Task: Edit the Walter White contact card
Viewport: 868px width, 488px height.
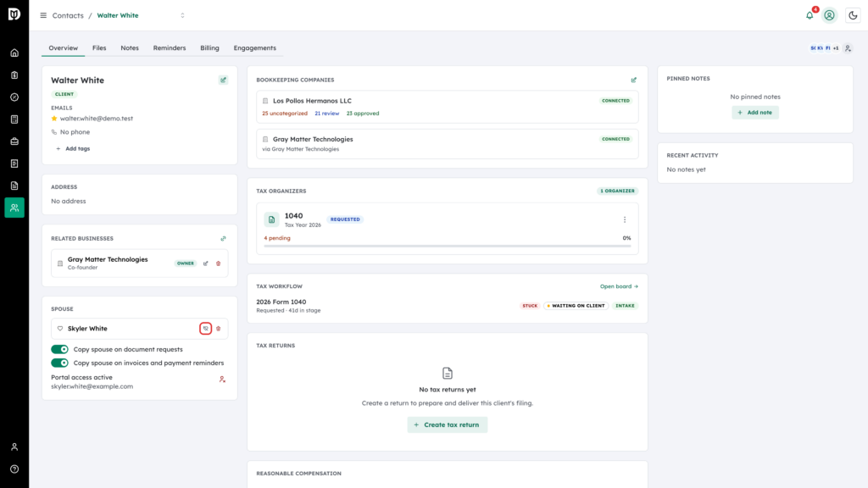Action: [x=223, y=80]
